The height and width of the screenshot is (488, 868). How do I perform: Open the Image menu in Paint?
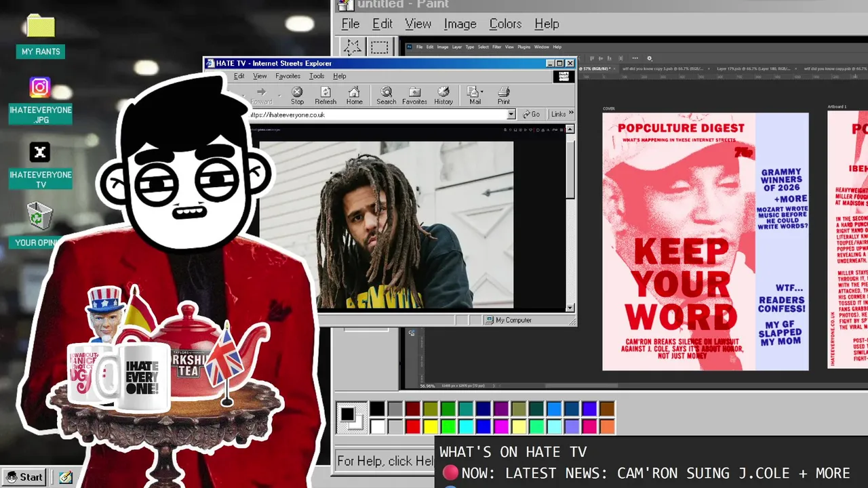460,24
